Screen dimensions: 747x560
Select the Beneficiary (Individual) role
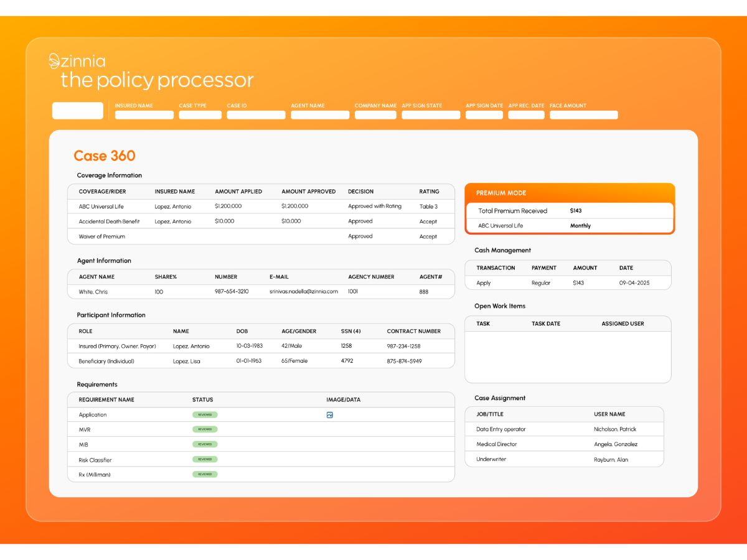[x=106, y=362]
